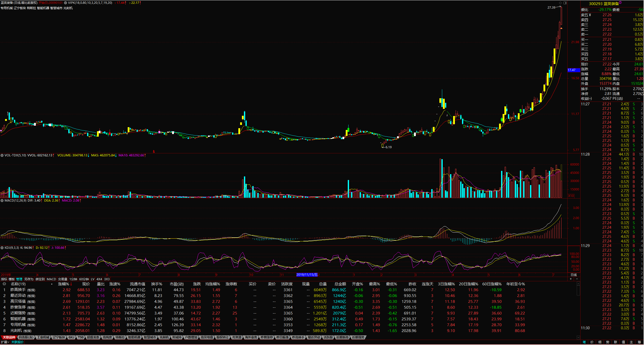Click the diamond marker icon above chart

click(x=560, y=3)
